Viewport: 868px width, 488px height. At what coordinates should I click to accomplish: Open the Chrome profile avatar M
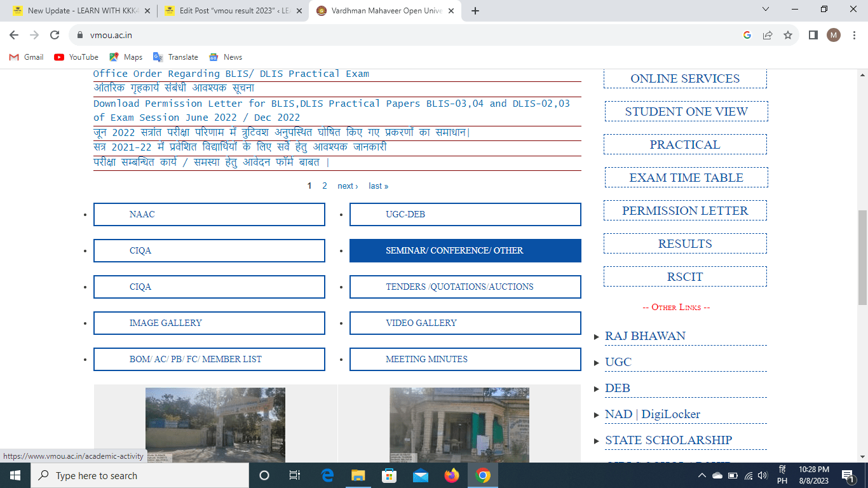(834, 36)
